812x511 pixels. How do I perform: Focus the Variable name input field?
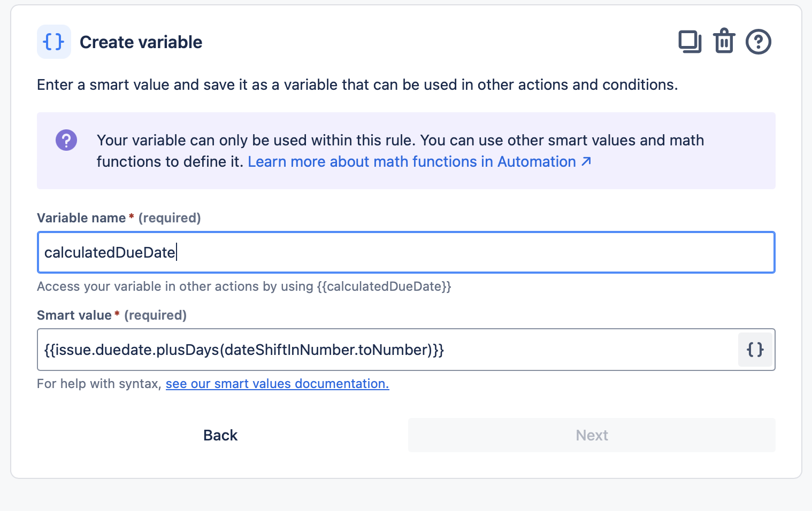[406, 252]
